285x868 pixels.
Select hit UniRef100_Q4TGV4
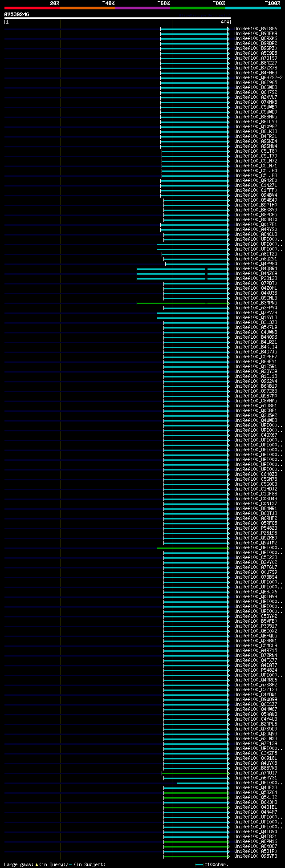click(256, 831)
